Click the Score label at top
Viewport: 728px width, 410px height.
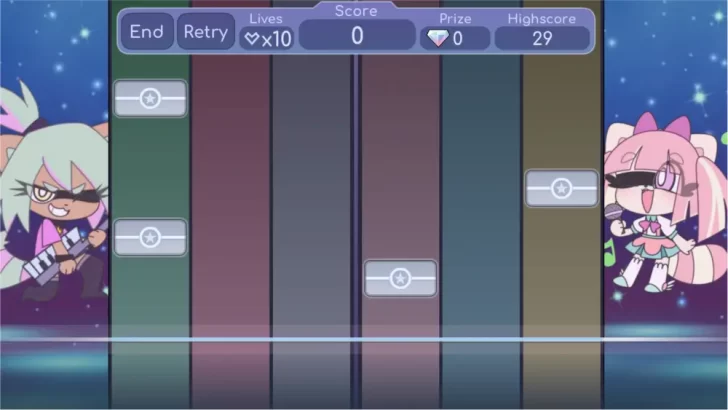point(357,11)
